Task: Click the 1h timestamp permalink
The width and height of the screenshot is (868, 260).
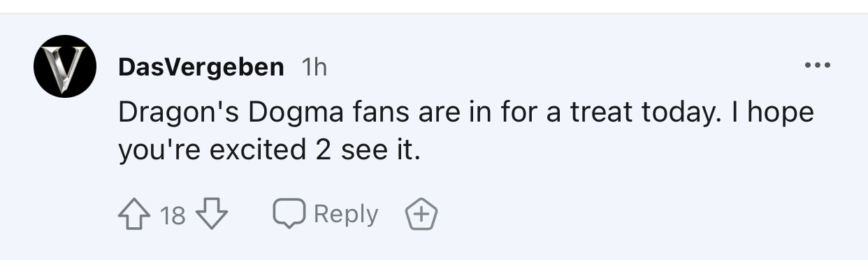Action: [x=313, y=67]
